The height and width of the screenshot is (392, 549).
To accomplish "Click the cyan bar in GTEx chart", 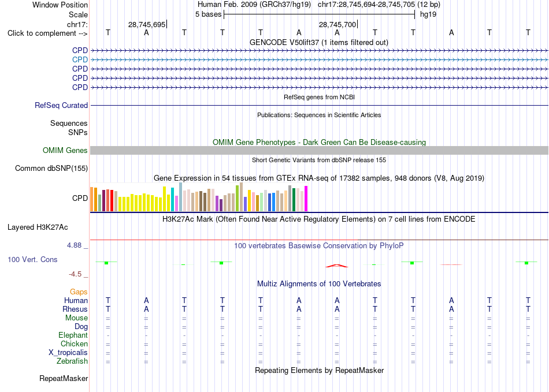I will click(172, 199).
